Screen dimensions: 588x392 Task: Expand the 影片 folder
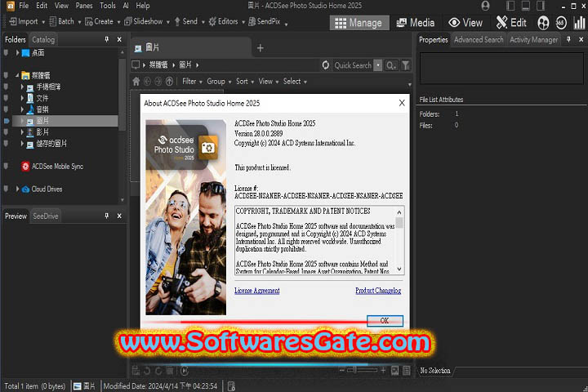22,132
